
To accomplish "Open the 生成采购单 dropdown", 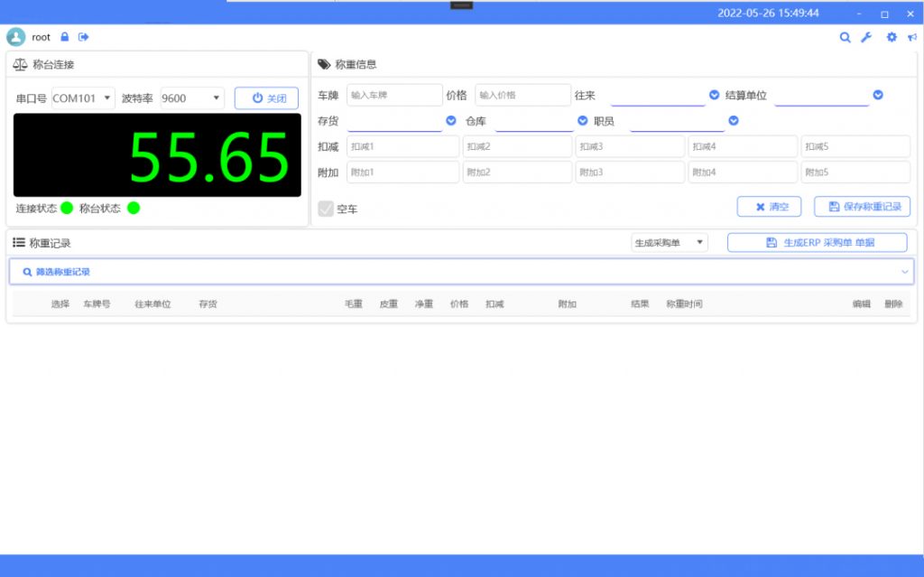I will pos(670,243).
